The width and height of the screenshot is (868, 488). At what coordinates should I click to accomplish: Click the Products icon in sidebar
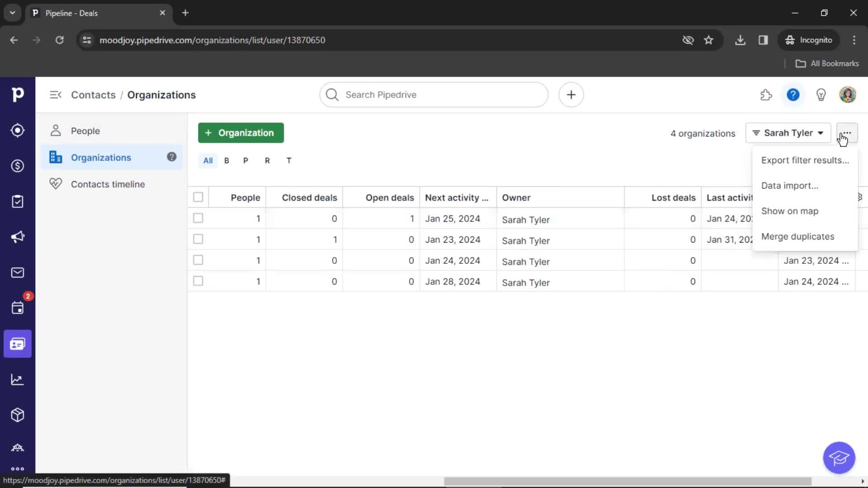(x=17, y=415)
